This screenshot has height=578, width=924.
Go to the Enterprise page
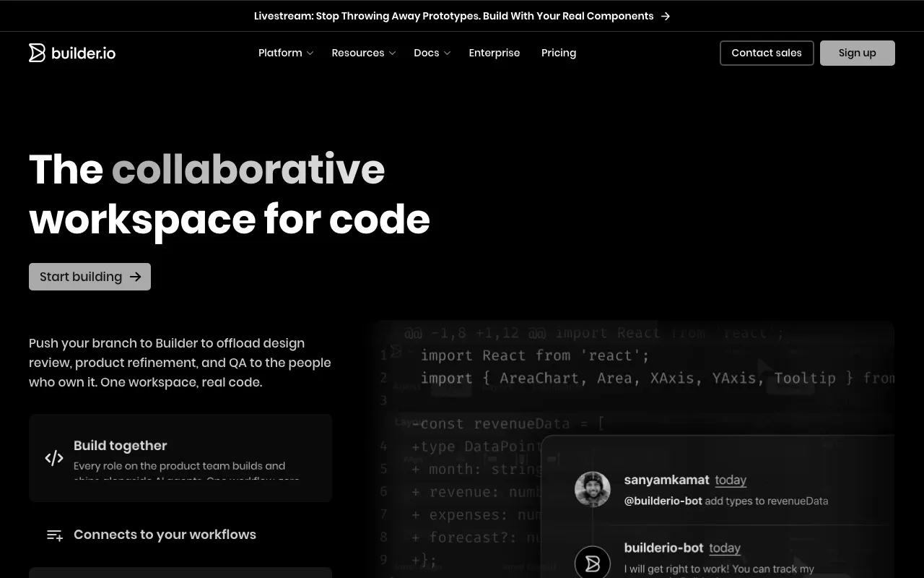[x=494, y=53]
